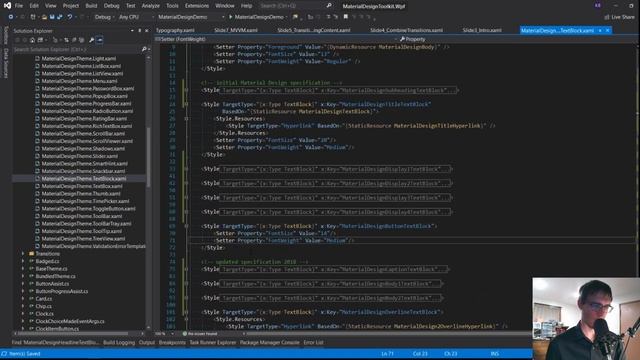
Task: Open the Error List tab
Action: (313, 343)
